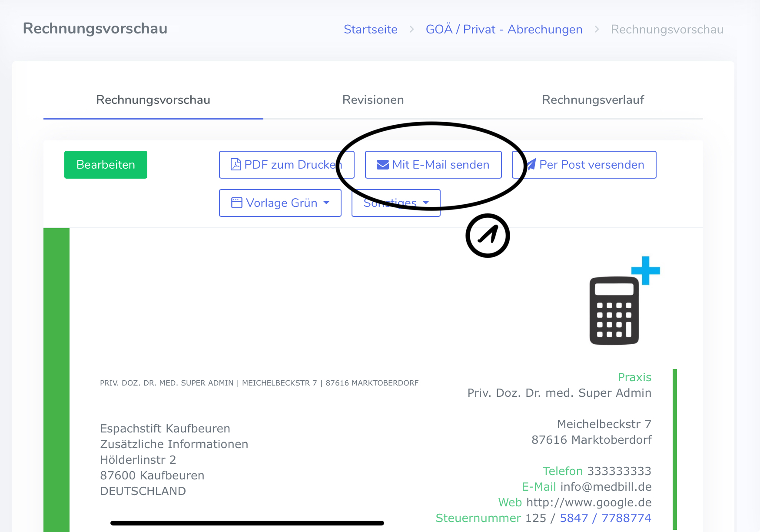Open the Sonstiges dropdown menu
This screenshot has width=760, height=532.
pos(395,203)
